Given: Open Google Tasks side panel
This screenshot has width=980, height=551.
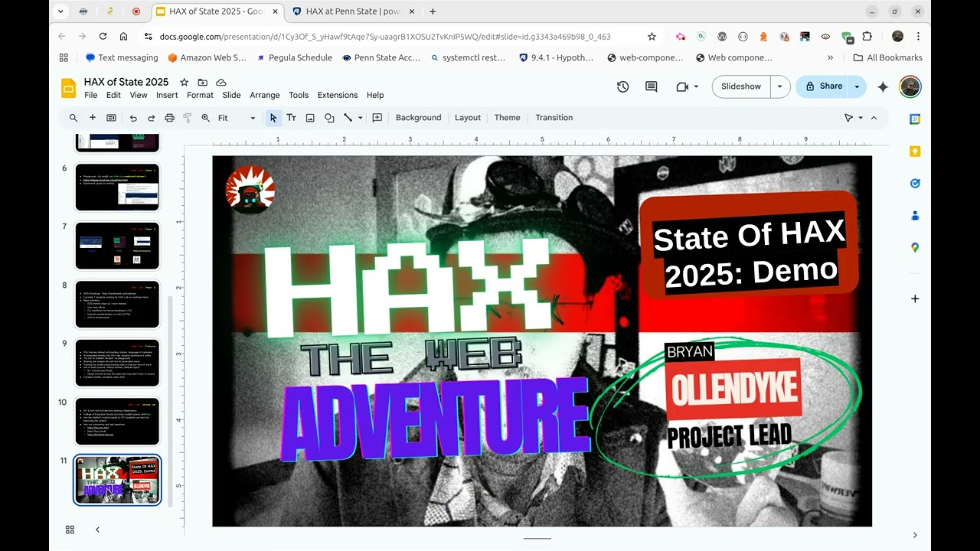Looking at the screenshot, I should [x=915, y=183].
